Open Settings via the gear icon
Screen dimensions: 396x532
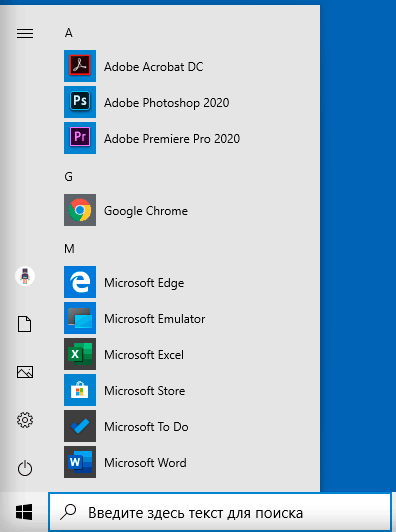pyautogui.click(x=25, y=420)
